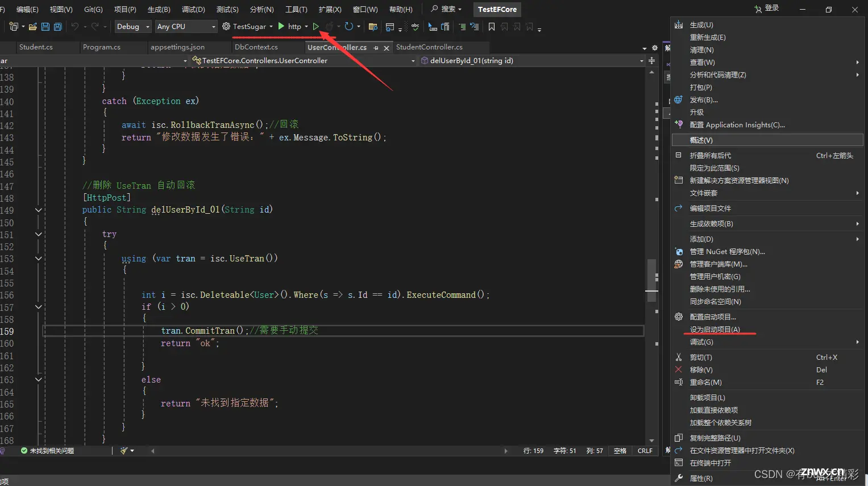Collapse the try block at line 151
This screenshot has height=486, width=868.
pos(39,234)
